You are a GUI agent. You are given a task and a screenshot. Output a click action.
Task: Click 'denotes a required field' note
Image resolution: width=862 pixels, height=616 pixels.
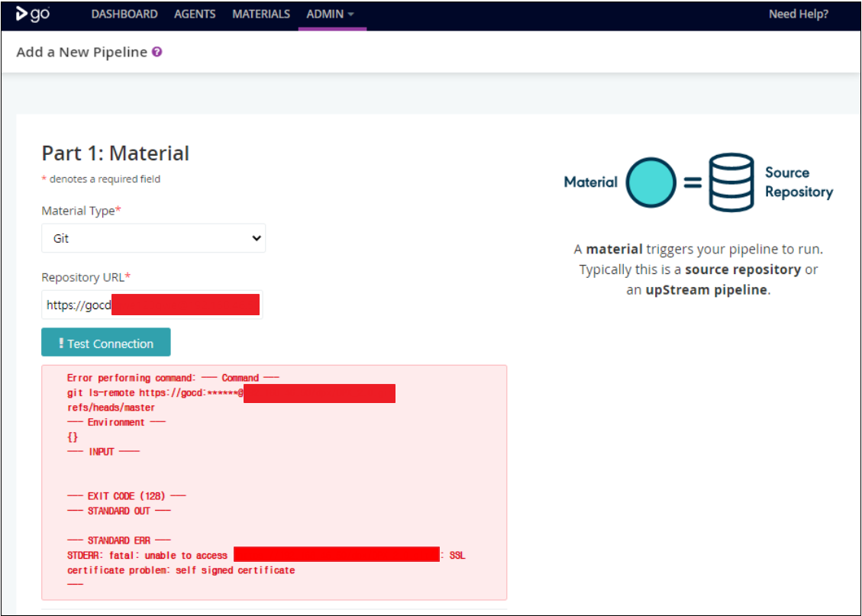(105, 179)
